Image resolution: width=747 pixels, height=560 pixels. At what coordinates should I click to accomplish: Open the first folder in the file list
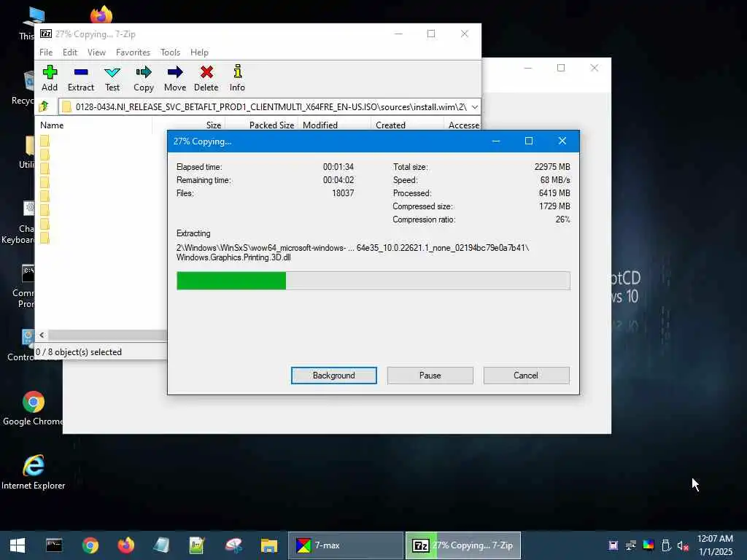(x=44, y=141)
